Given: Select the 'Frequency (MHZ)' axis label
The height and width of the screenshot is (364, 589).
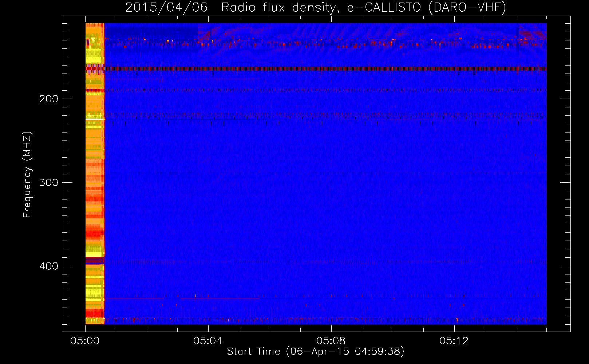Looking at the screenshot, I should [27, 174].
